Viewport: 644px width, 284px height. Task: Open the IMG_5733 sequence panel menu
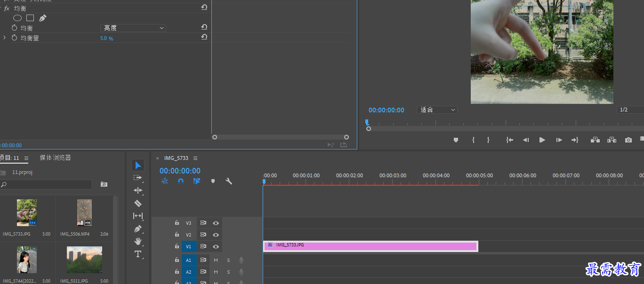[195, 158]
